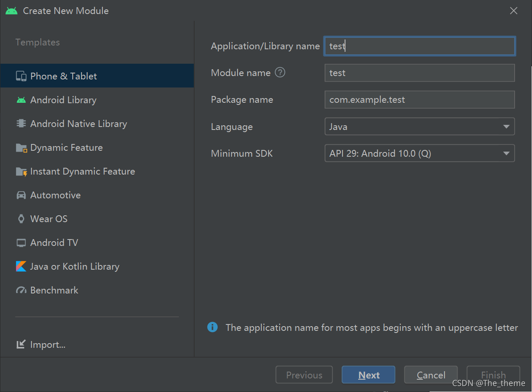This screenshot has width=532, height=392.
Task: Click the Next button
Action: point(368,375)
